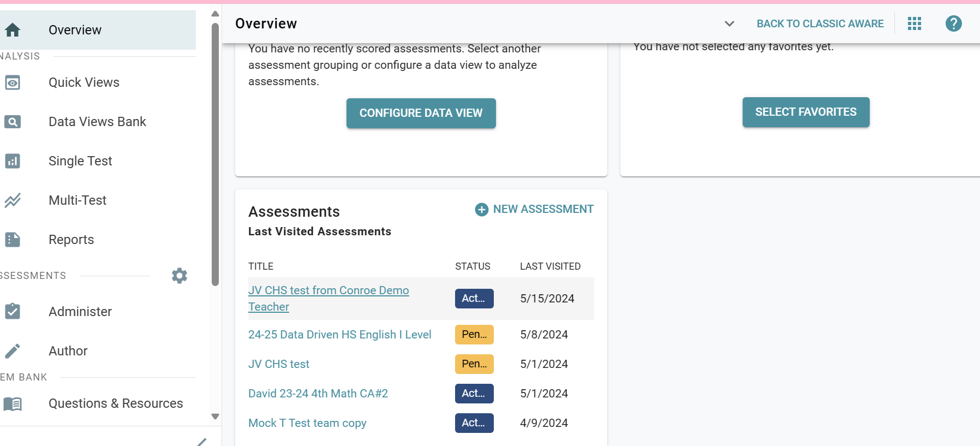Click the Multi-Test trend line icon
This screenshot has width=980, height=446.
coord(13,200)
